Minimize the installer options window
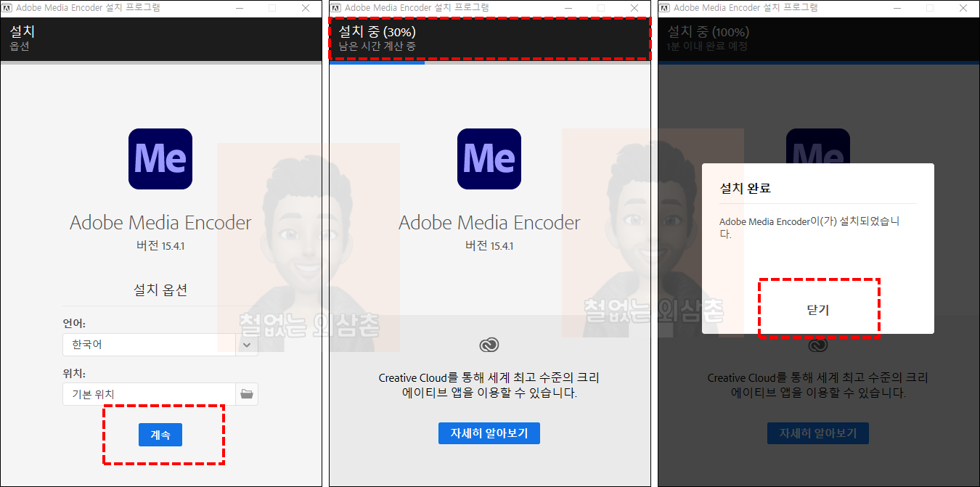The height and width of the screenshot is (487, 980). pyautogui.click(x=240, y=8)
